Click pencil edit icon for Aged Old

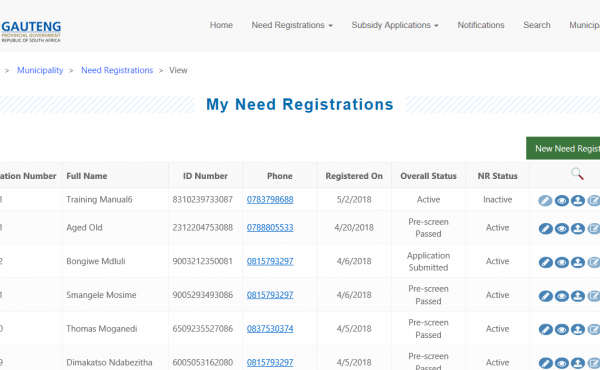[x=545, y=228]
